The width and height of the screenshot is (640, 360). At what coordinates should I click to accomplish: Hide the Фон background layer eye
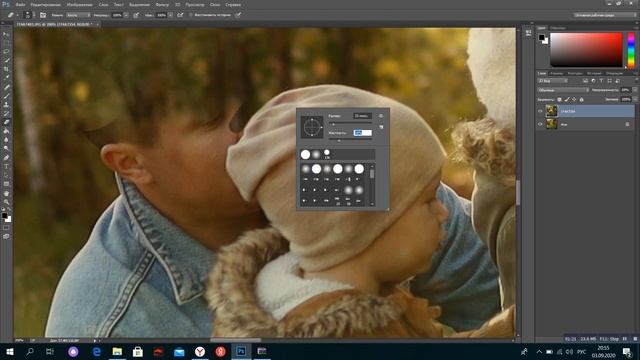point(540,124)
